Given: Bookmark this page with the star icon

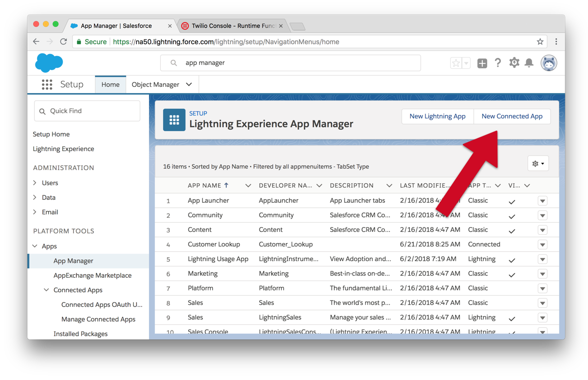Looking at the screenshot, I should [x=540, y=42].
